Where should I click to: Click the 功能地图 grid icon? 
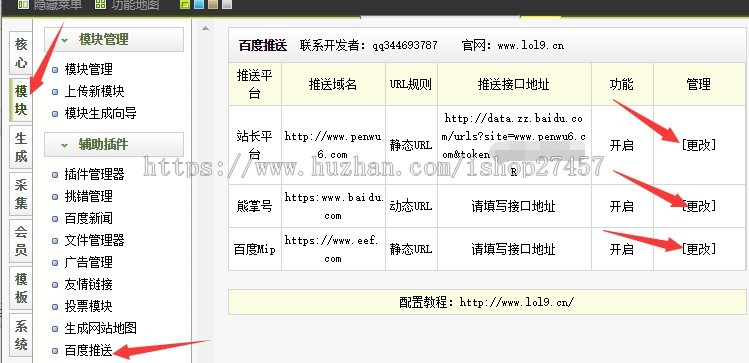coord(100,5)
